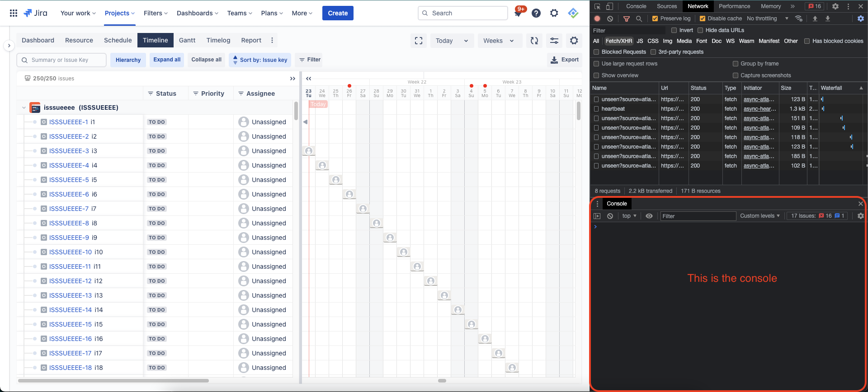Click the DevTools record network log button
Image resolution: width=868 pixels, height=392 pixels.
pyautogui.click(x=597, y=19)
